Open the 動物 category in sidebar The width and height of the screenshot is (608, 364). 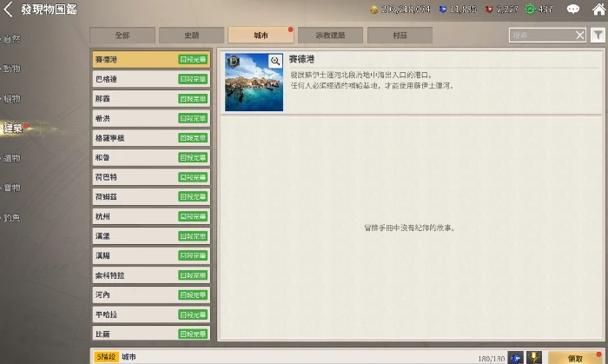click(11, 69)
